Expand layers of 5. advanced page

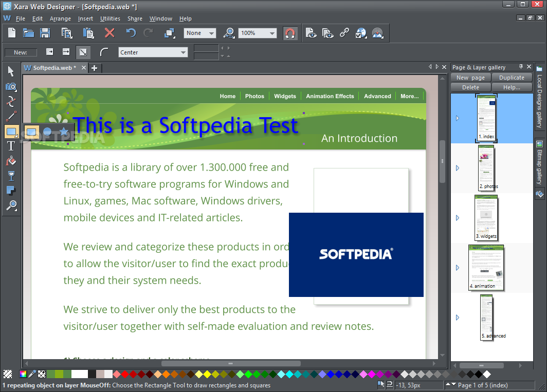click(x=458, y=318)
